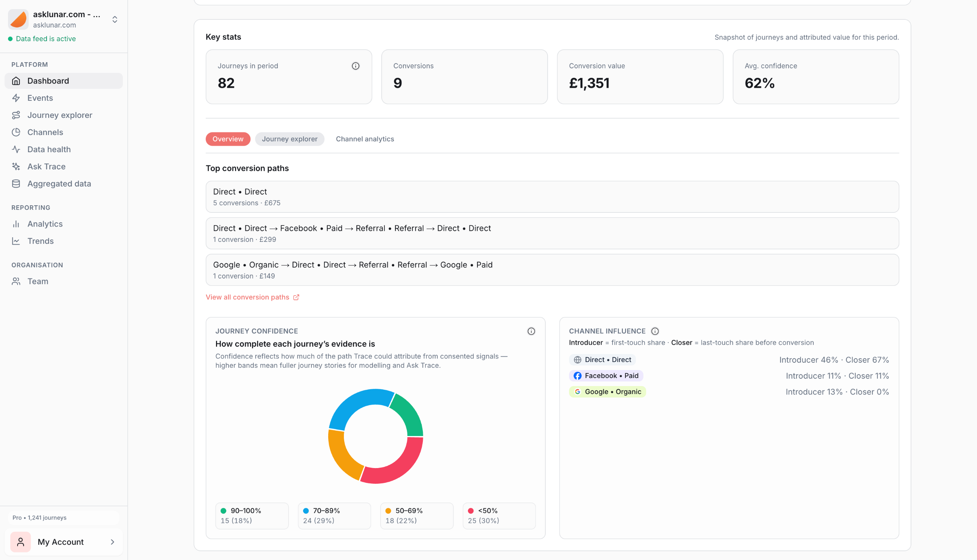Open Analytics in Reporting section
This screenshot has height=560, width=977.
tap(45, 224)
